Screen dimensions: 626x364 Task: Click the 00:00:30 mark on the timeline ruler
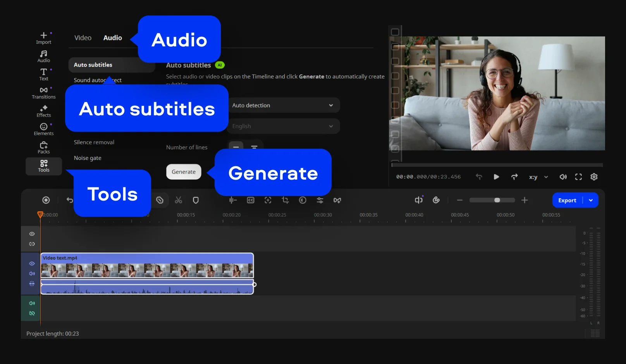pos(323,215)
